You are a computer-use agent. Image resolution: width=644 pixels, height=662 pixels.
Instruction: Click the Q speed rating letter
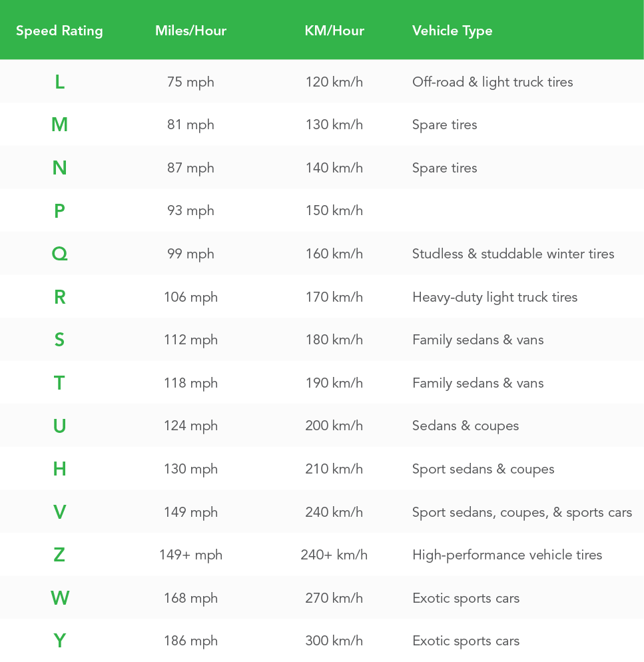tap(59, 254)
